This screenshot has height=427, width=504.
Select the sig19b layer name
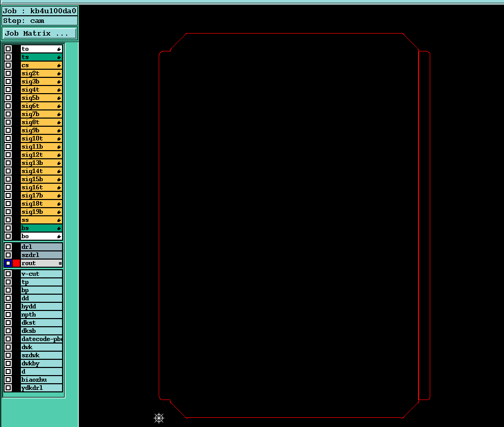42,212
